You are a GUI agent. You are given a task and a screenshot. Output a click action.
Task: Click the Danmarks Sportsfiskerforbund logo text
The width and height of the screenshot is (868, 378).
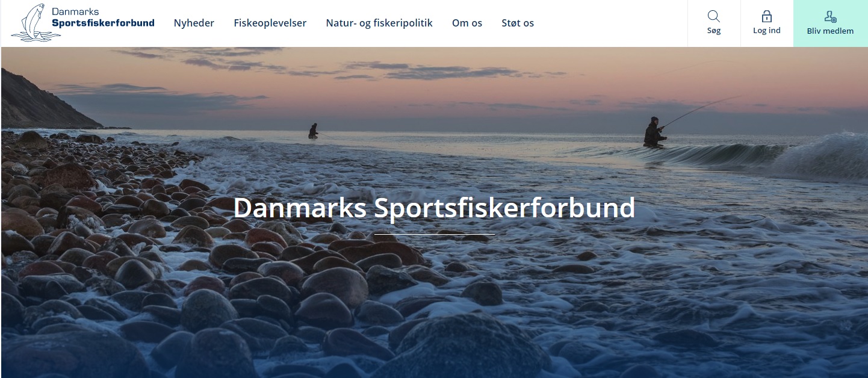click(103, 17)
